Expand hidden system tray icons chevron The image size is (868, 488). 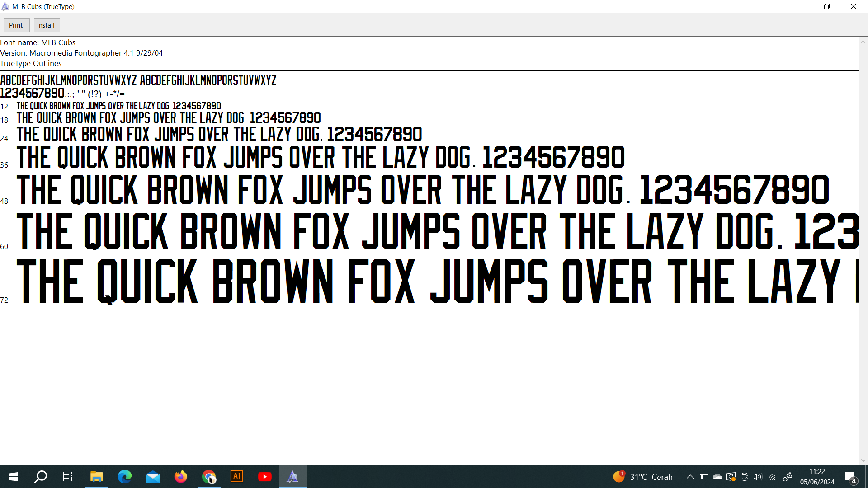[690, 477]
